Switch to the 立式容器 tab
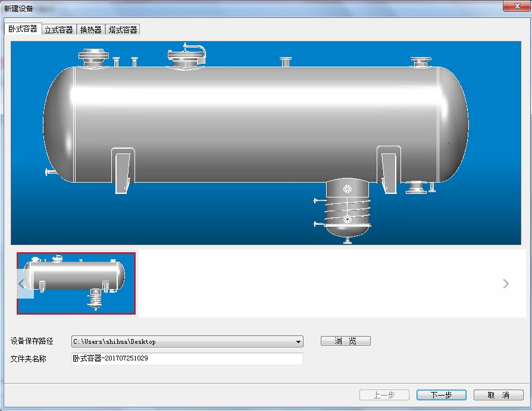Viewport: 532px width, 411px height. point(59,30)
